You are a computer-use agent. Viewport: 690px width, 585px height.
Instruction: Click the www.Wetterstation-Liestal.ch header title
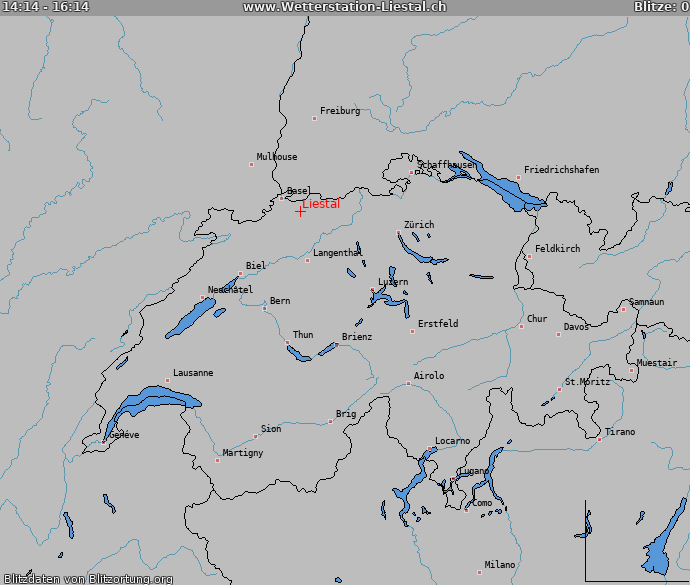pyautogui.click(x=345, y=7)
